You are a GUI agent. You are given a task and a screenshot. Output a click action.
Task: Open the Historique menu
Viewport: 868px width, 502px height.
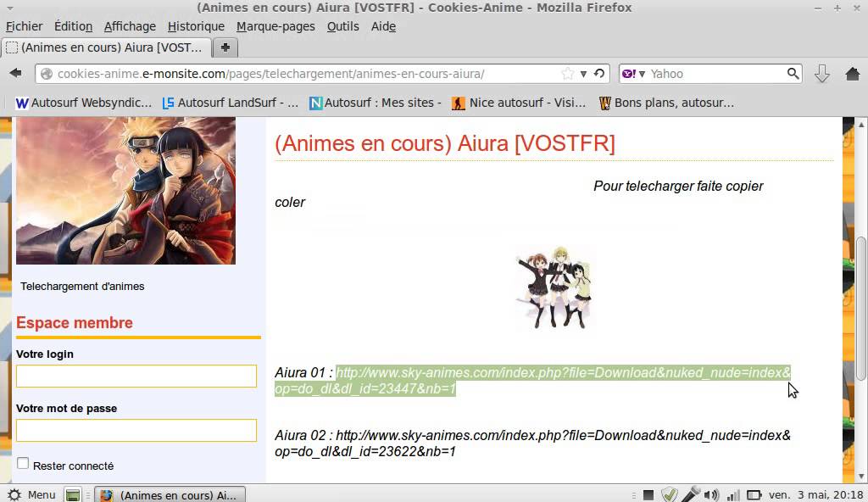[196, 26]
